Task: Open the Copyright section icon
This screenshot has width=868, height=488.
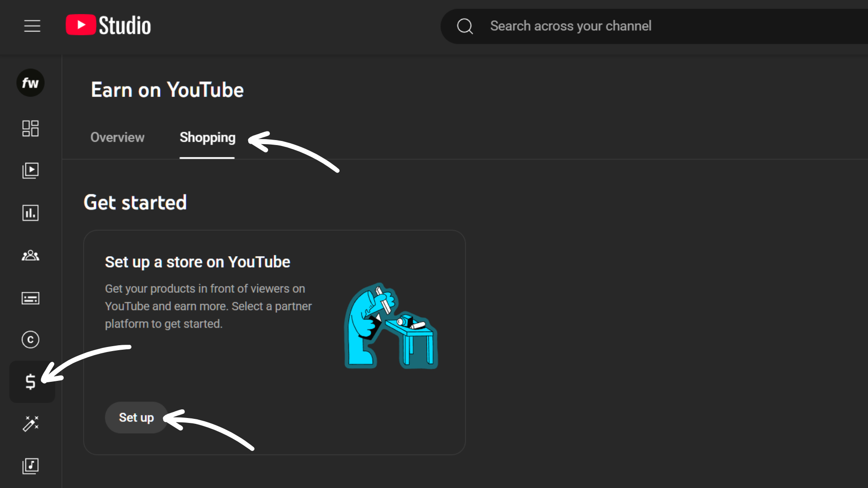Action: 30,339
